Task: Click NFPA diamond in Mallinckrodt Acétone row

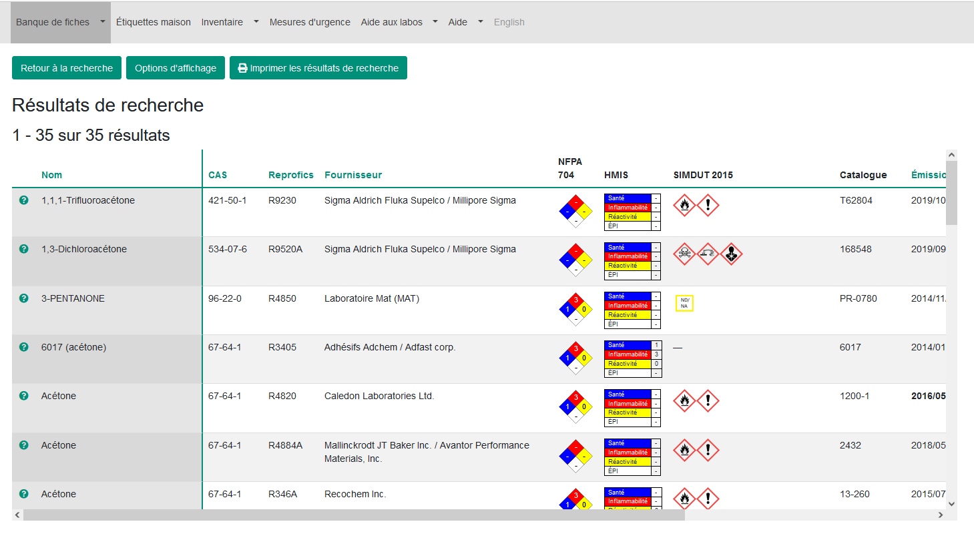Action: click(x=575, y=457)
